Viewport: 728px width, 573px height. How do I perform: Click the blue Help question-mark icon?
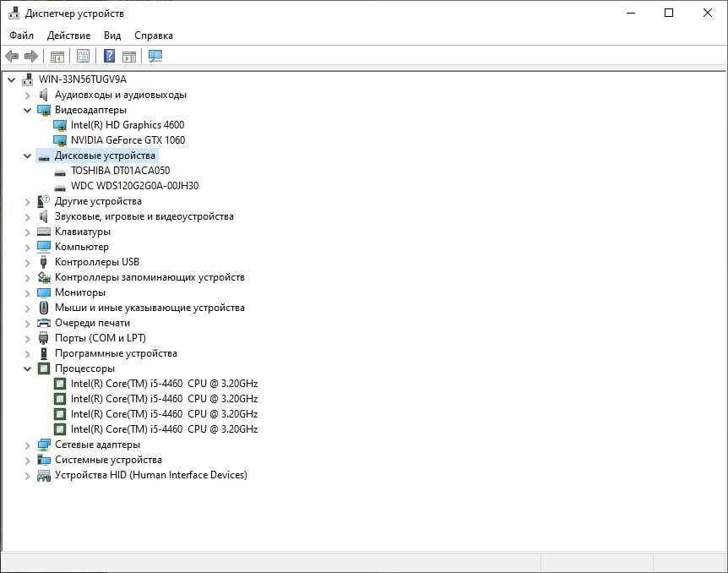[109, 57]
